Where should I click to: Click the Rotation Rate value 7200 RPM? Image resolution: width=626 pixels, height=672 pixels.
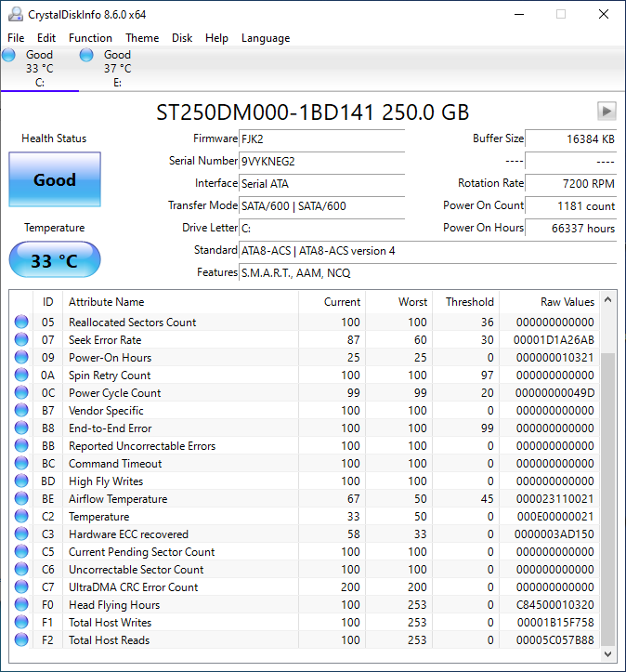coord(571,184)
